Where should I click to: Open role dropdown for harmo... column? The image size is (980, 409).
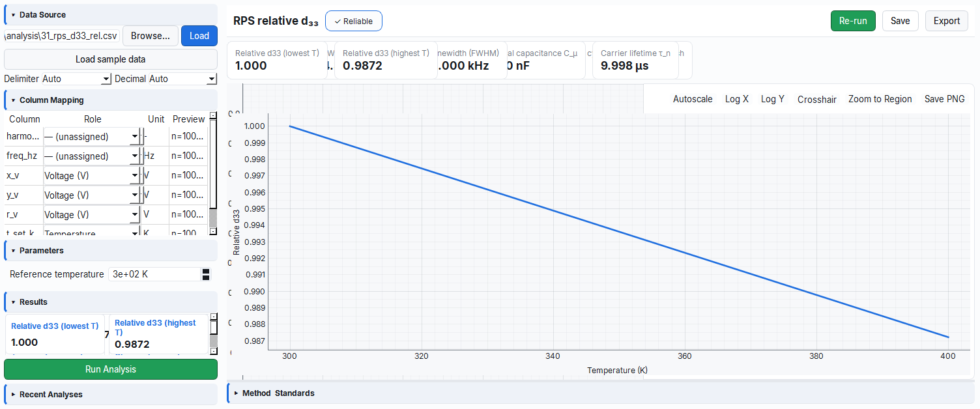tap(92, 137)
